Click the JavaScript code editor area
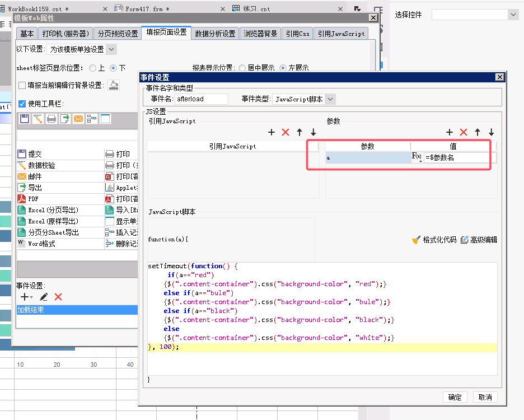The image size is (524, 420). (322, 319)
